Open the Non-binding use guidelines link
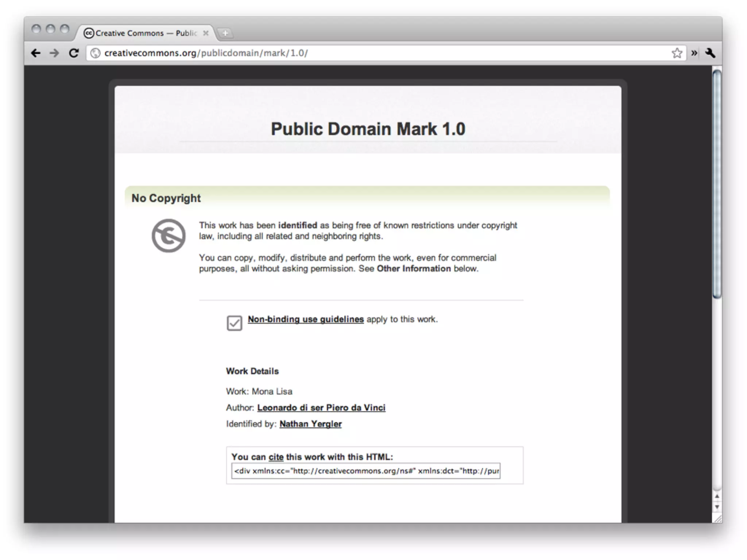Screen dimensions: 747x560 pos(306,319)
